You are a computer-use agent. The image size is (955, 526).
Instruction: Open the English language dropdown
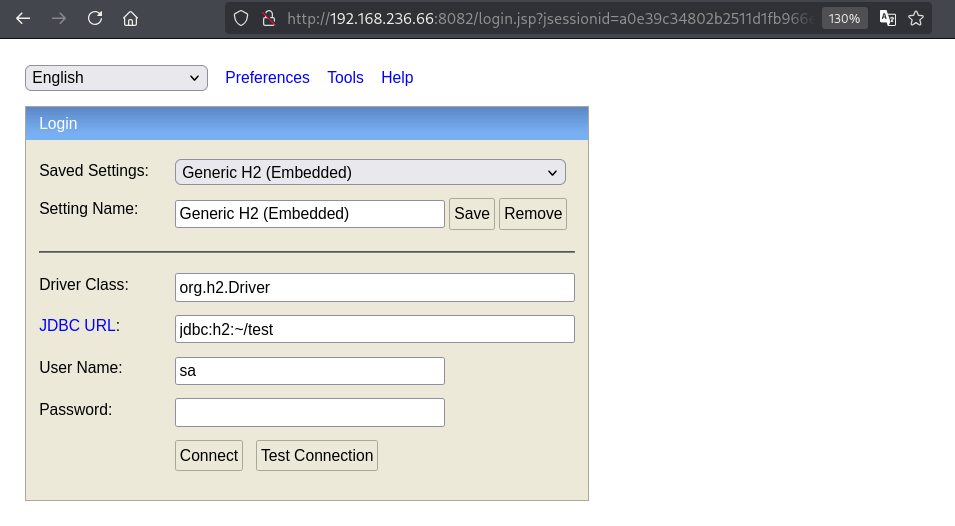click(116, 78)
